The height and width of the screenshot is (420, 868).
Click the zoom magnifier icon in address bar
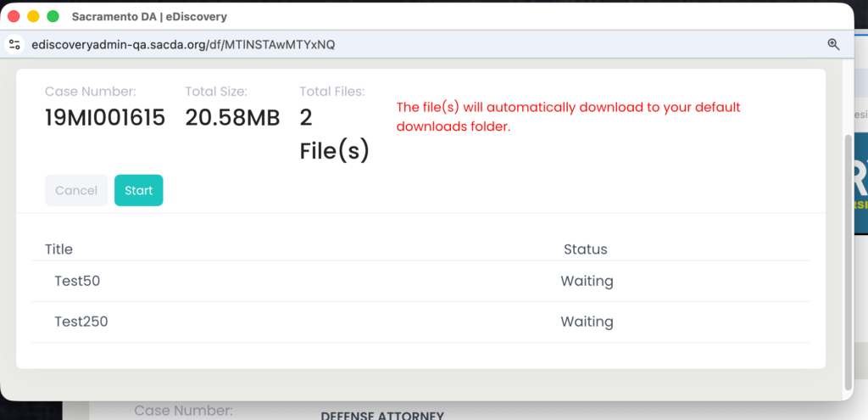[833, 44]
